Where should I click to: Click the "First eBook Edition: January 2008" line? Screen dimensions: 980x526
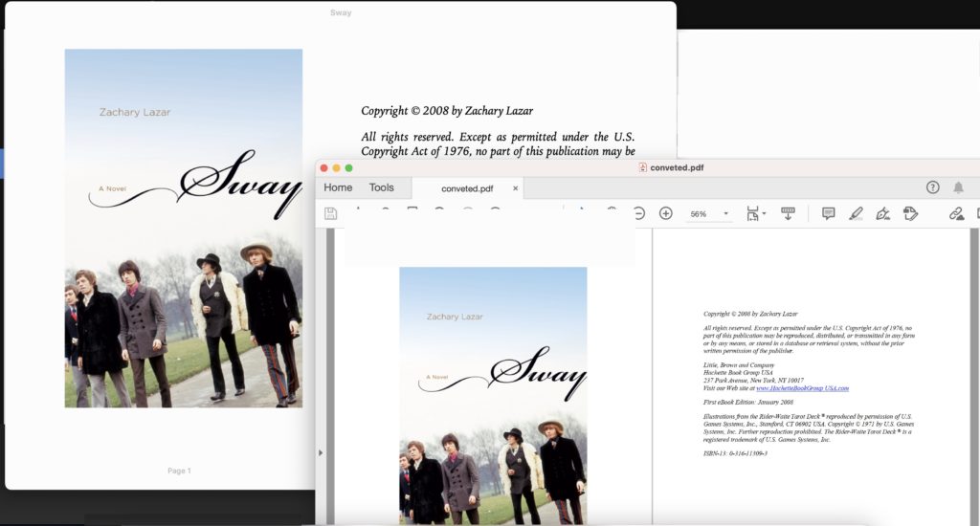click(748, 403)
